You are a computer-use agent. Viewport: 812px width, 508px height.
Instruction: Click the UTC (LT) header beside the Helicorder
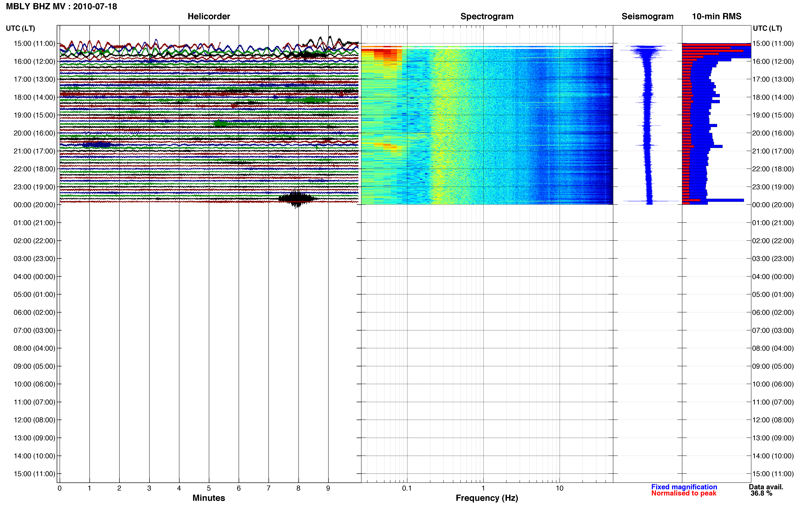21,28
